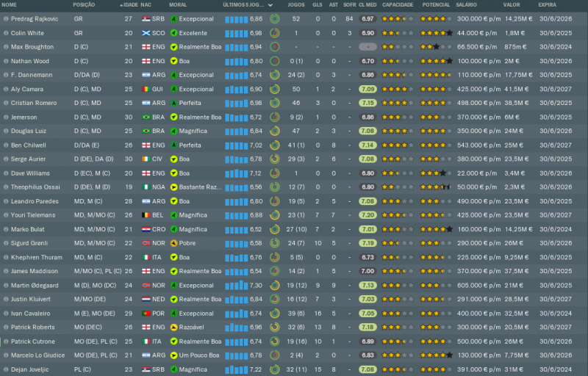Click Max Broughton's condition circle icon
This screenshot has height=376, width=588.
[x=274, y=47]
